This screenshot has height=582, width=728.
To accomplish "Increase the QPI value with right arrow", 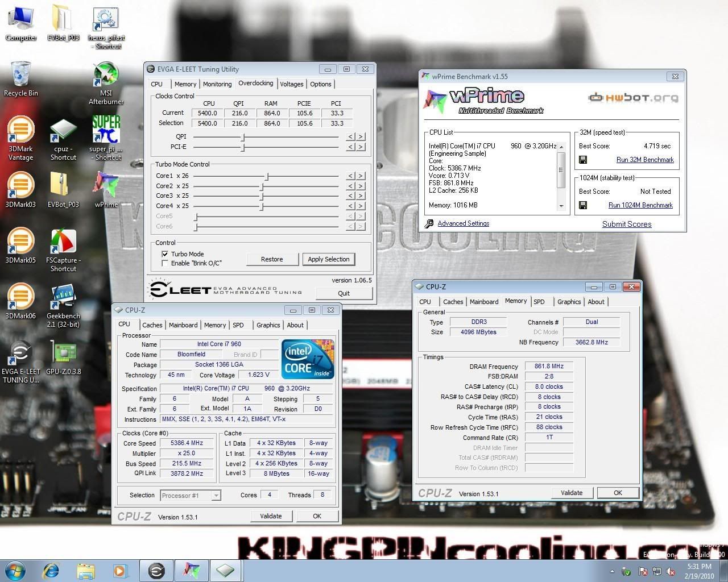I will pyautogui.click(x=361, y=137).
